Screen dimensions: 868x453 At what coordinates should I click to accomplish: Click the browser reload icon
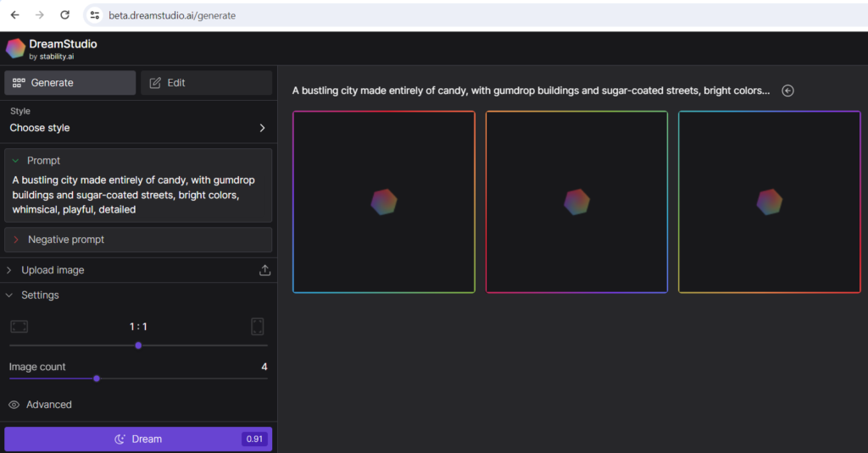pos(64,15)
